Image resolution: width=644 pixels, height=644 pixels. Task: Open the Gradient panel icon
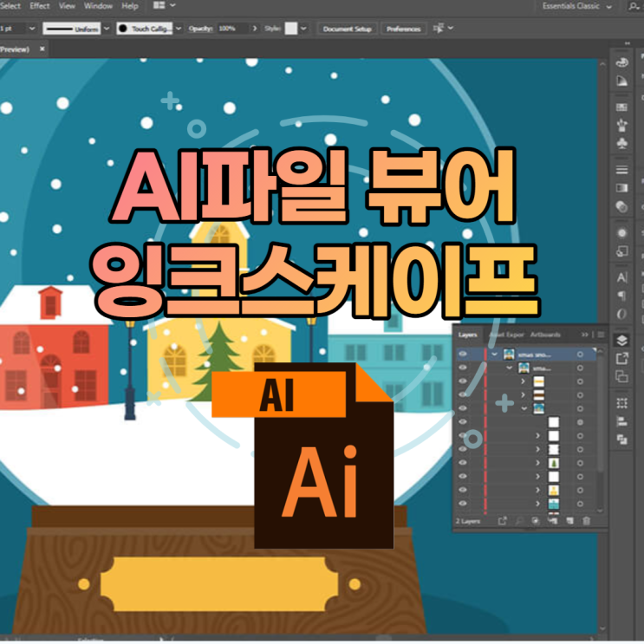(621, 188)
